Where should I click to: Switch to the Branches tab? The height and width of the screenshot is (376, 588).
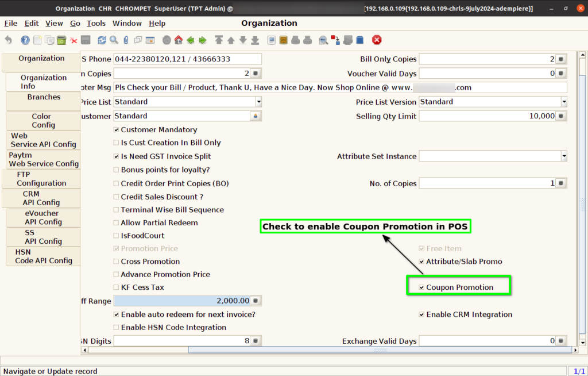[x=44, y=101]
